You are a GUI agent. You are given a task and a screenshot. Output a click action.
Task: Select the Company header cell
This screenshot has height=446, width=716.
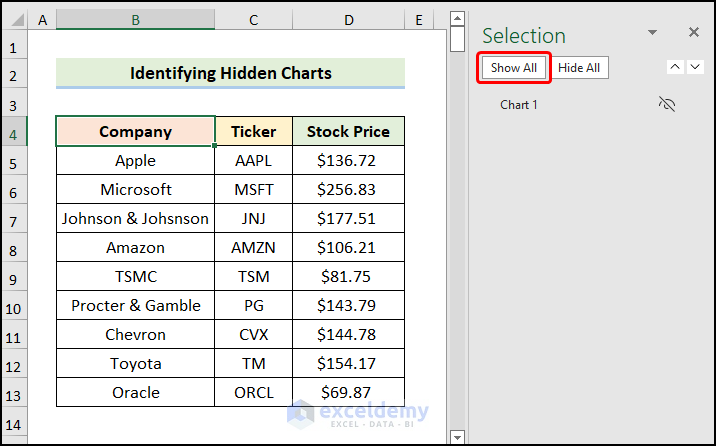pos(136,131)
